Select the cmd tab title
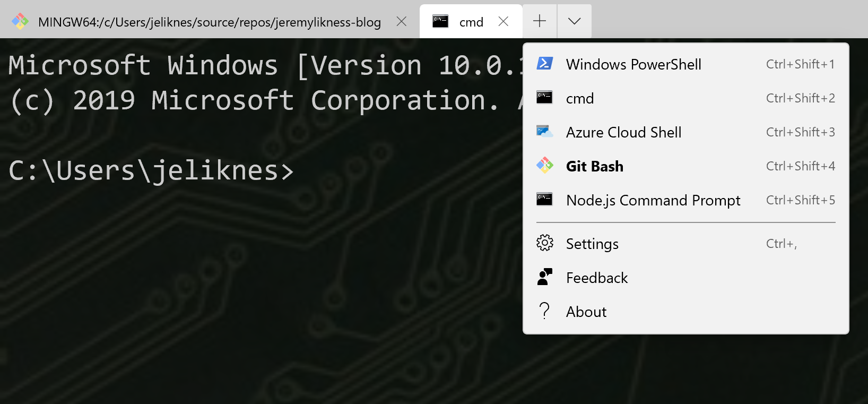868x404 pixels. 471,22
